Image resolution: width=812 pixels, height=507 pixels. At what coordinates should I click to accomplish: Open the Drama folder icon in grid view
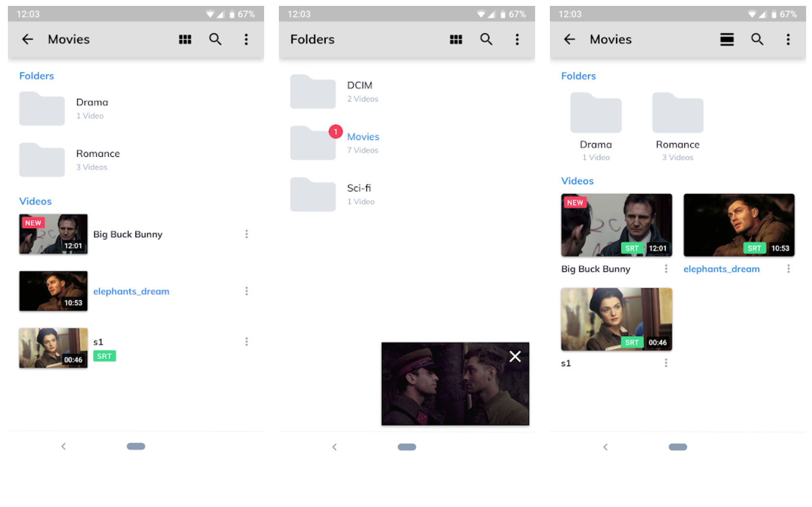596,113
